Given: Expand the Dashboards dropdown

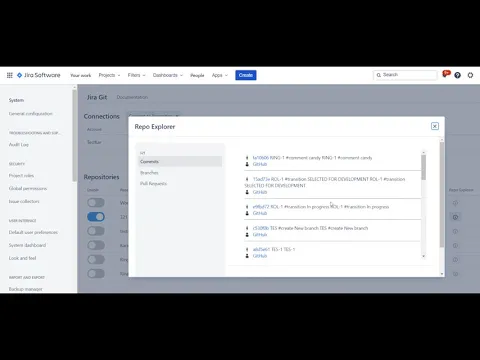Looking at the screenshot, I should [168, 75].
